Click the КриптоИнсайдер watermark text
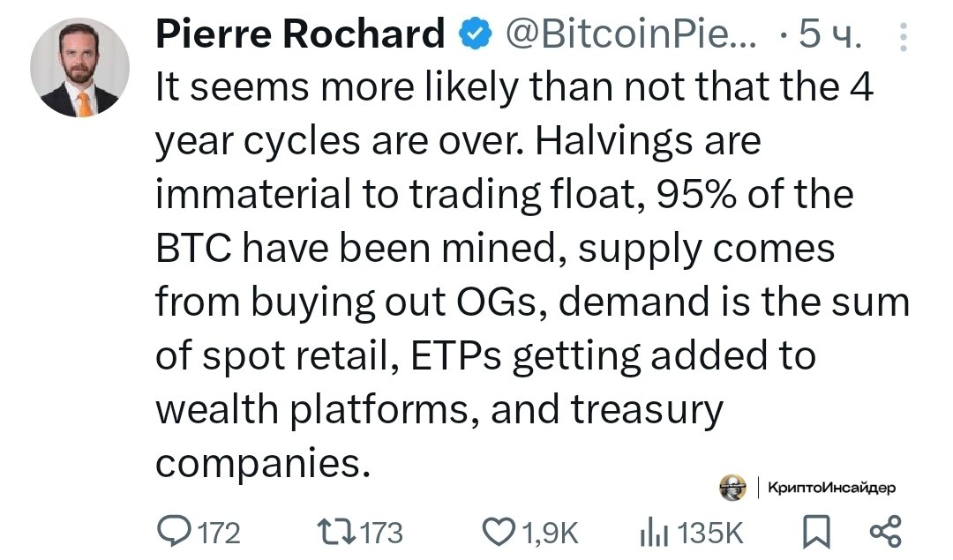953x560 pixels. point(831,488)
